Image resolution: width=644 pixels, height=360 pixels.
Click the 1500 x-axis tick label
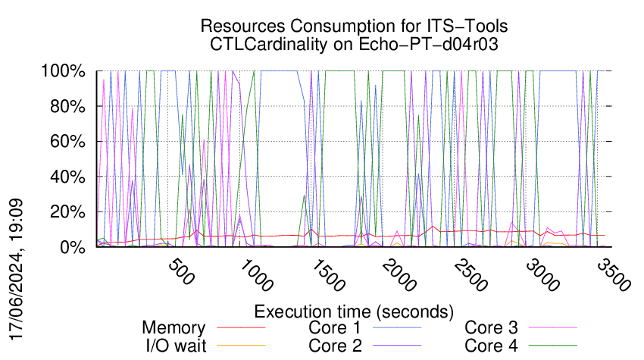[x=327, y=276]
